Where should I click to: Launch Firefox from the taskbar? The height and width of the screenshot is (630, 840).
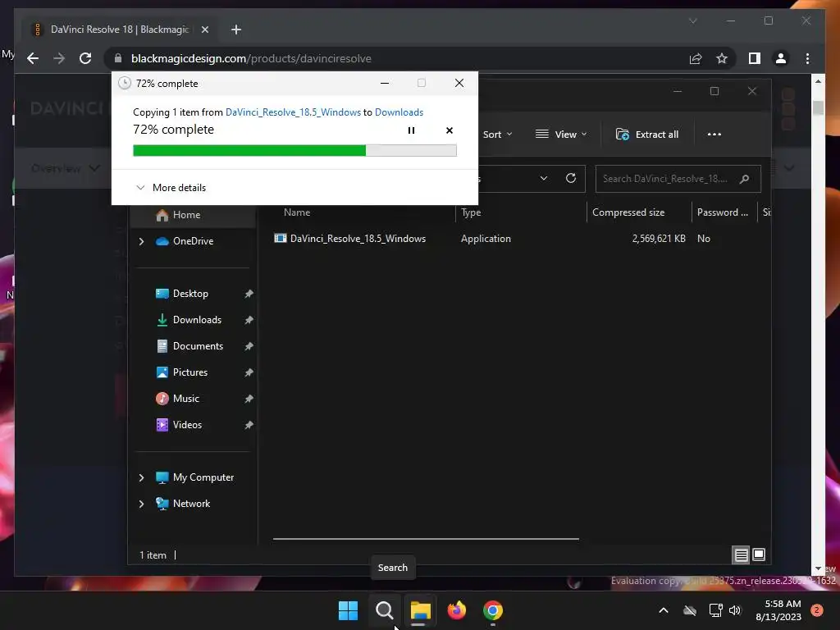tap(456, 610)
